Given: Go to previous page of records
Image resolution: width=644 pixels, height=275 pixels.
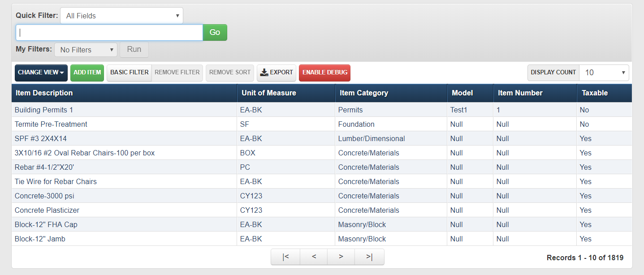Looking at the screenshot, I should click(314, 257).
